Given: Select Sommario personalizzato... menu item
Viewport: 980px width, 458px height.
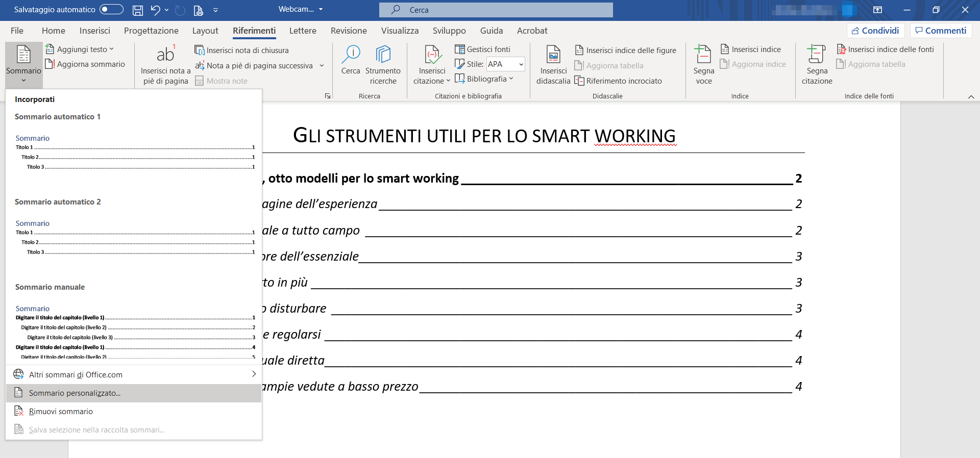Looking at the screenshot, I should click(x=75, y=393).
